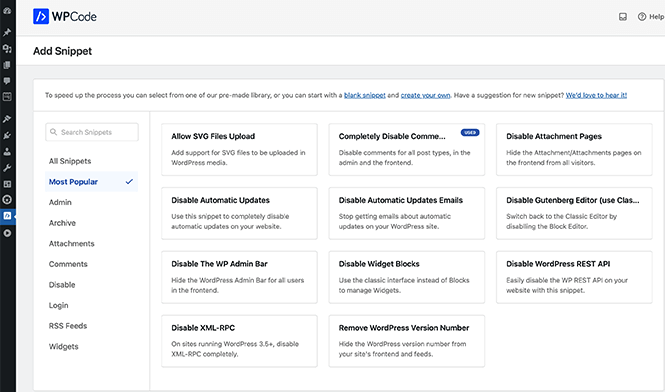The width and height of the screenshot is (665, 392).
Task: Open the Tools wrench icon
Action: (7, 168)
